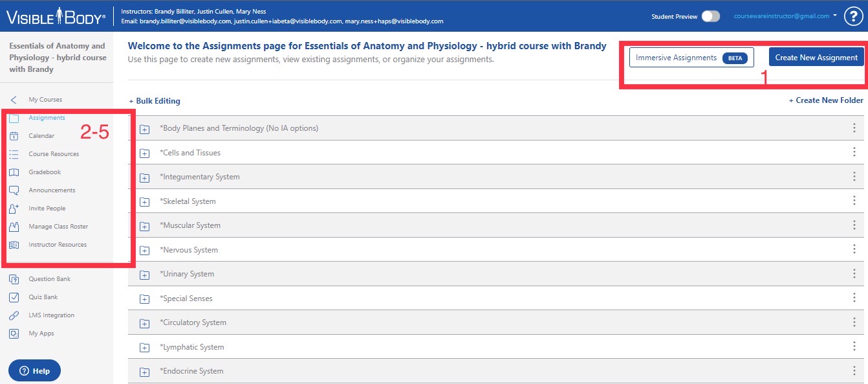This screenshot has height=384, width=868.
Task: Click the Create New Assignment button
Action: [816, 58]
